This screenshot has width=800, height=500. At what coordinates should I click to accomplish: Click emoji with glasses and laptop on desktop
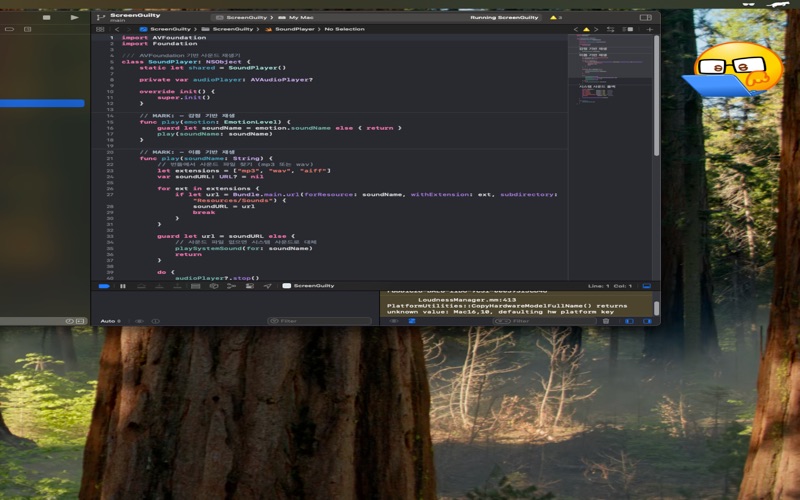(733, 70)
